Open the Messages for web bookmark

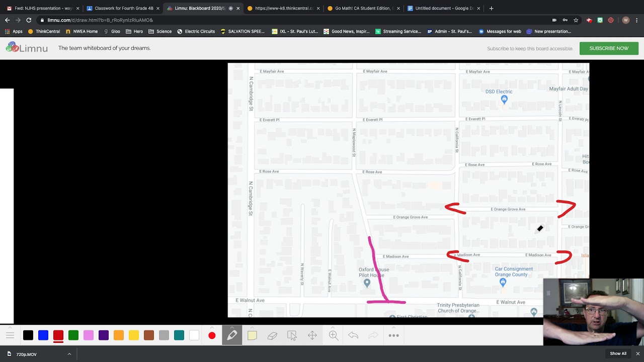(500, 31)
